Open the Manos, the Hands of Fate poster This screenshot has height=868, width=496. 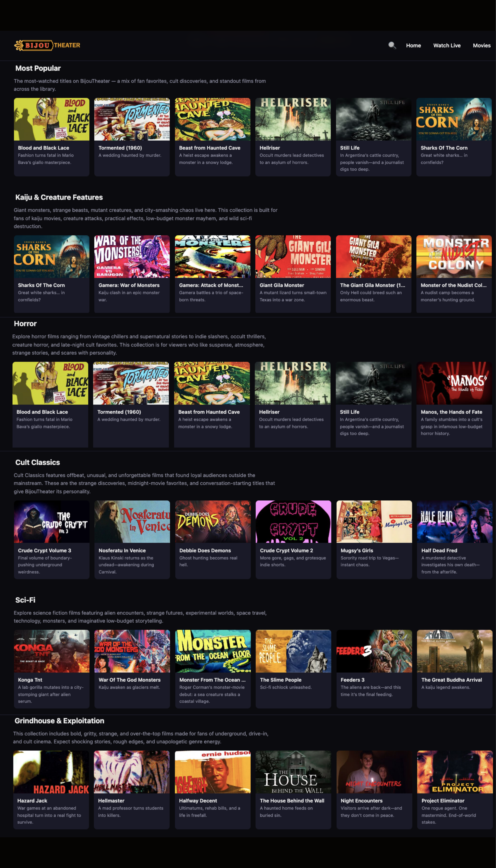(x=454, y=383)
